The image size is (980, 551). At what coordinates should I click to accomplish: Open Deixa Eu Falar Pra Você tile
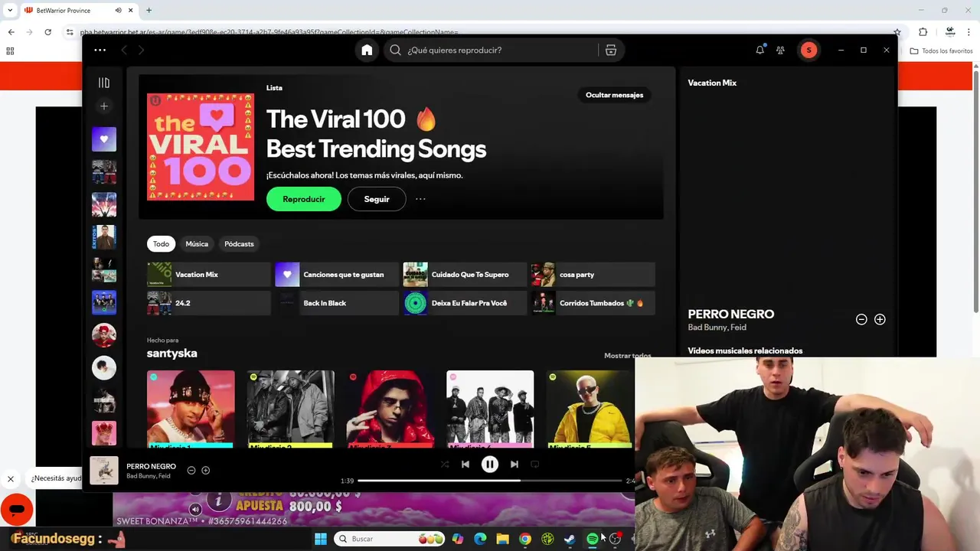point(465,303)
